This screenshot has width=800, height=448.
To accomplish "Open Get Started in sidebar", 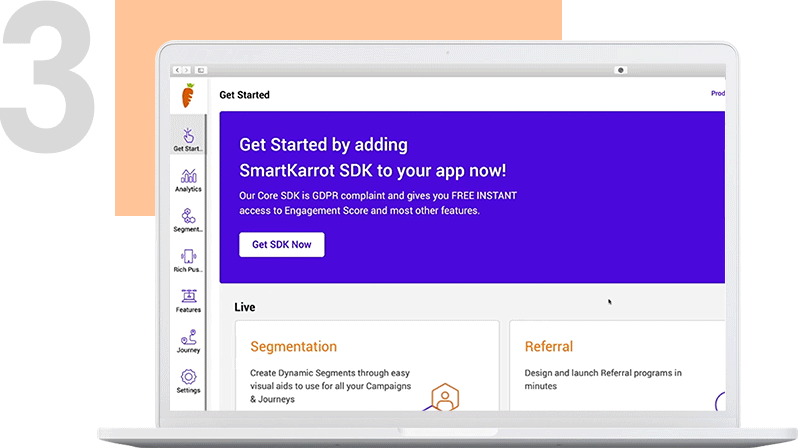I will pos(188,139).
